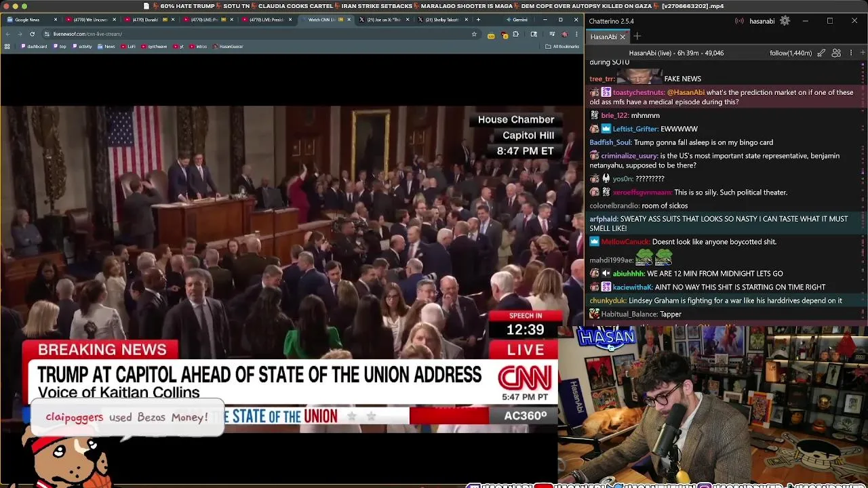The image size is (868, 488).
Task: Click the CNN live video player
Action: [x=292, y=268]
